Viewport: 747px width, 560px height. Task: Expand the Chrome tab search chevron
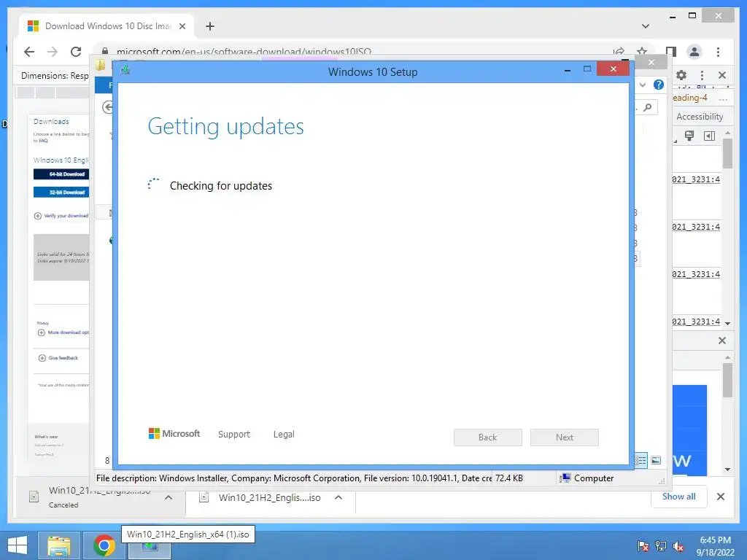pyautogui.click(x=646, y=26)
